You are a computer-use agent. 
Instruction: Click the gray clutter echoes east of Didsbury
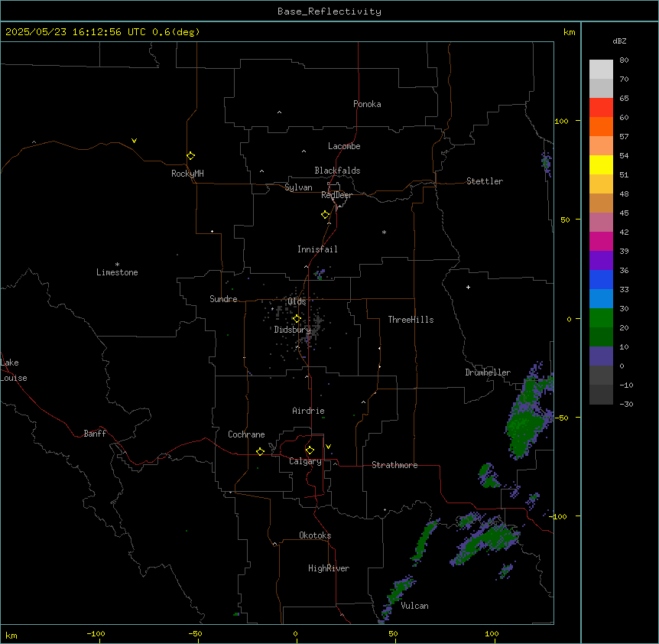tap(314, 327)
